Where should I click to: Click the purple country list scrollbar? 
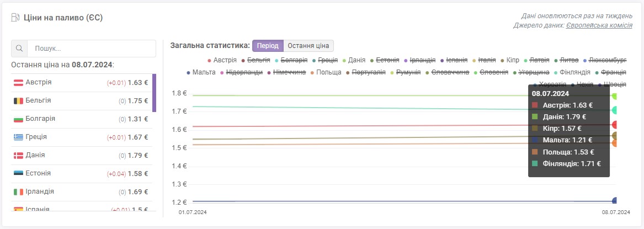click(x=154, y=93)
